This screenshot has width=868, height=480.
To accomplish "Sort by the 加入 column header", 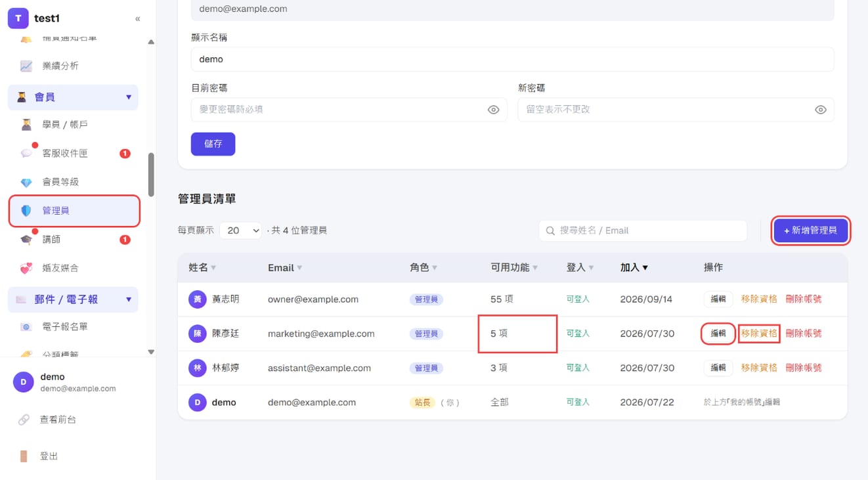I will pyautogui.click(x=634, y=267).
